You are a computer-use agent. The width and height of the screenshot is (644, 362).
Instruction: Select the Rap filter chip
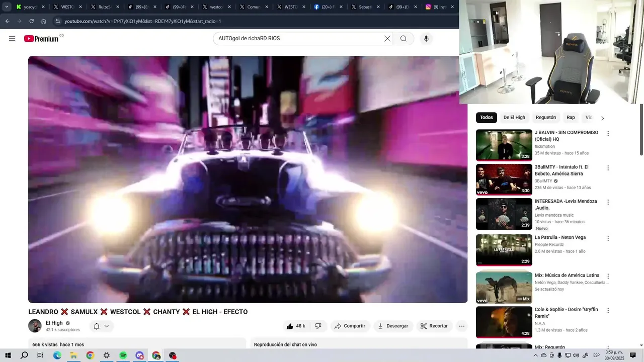click(x=571, y=118)
